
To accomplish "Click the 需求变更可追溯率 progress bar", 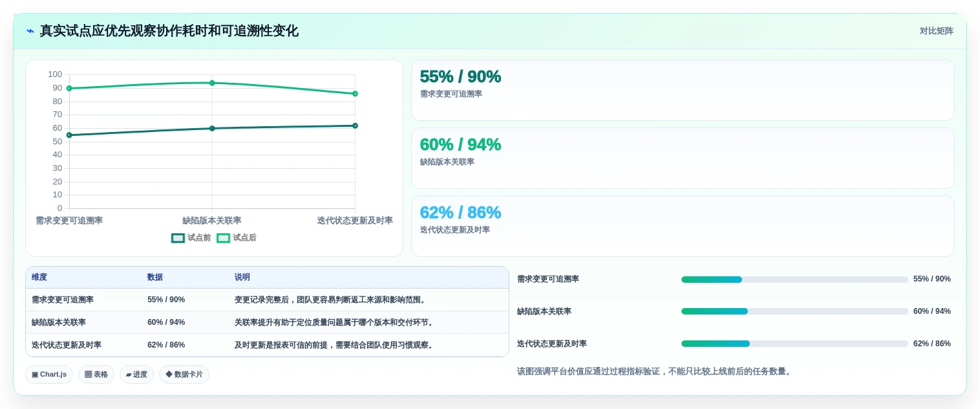I will 794,280.
